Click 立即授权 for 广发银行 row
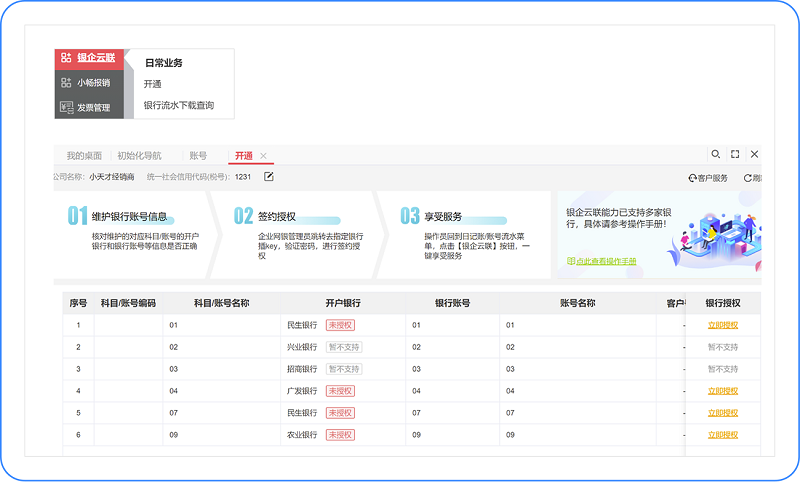800x482 pixels. [722, 391]
